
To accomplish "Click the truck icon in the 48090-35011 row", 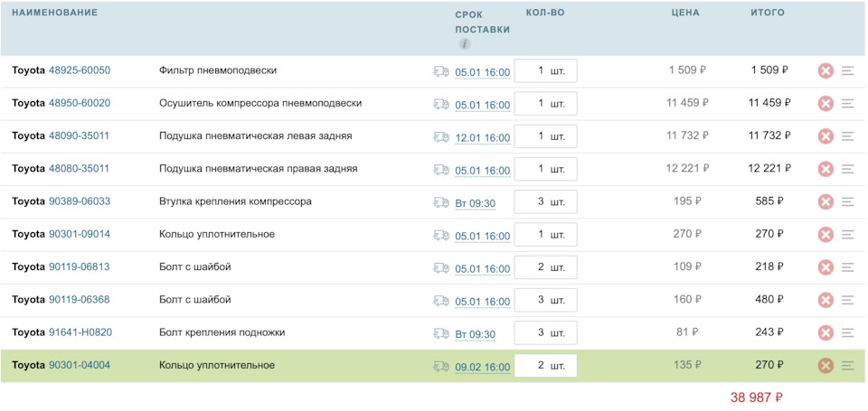I will click(441, 136).
